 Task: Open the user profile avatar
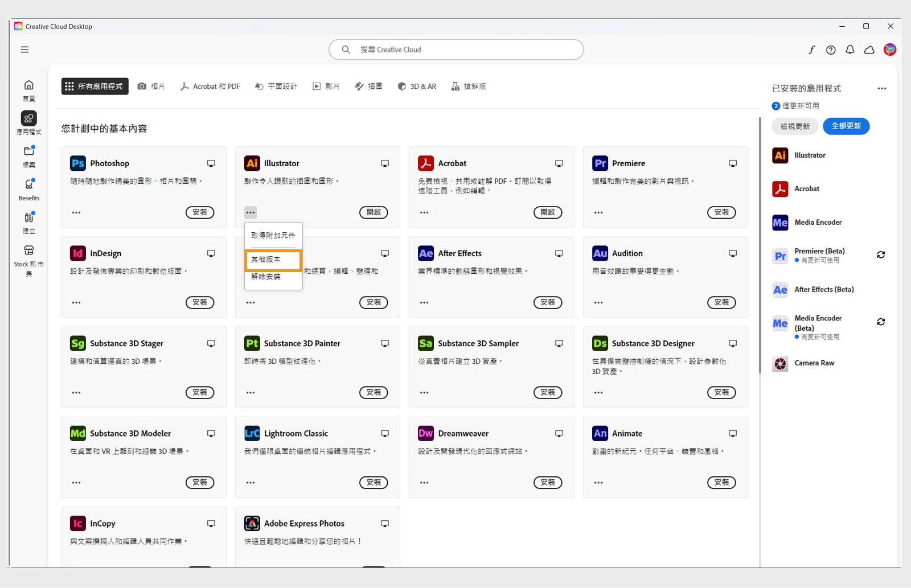click(889, 50)
